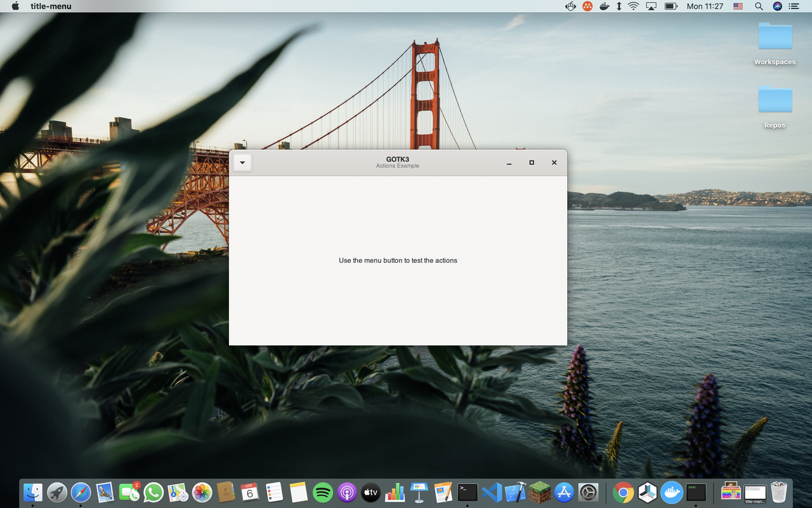Open Contacts from the dock

tap(226, 492)
